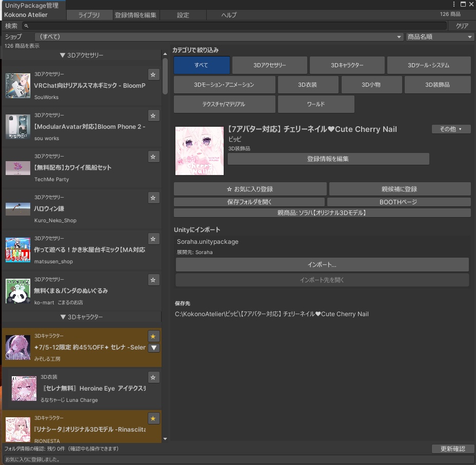The height and width of the screenshot is (465, 476).
Task: Click the search magnifier icon
Action: click(x=26, y=26)
